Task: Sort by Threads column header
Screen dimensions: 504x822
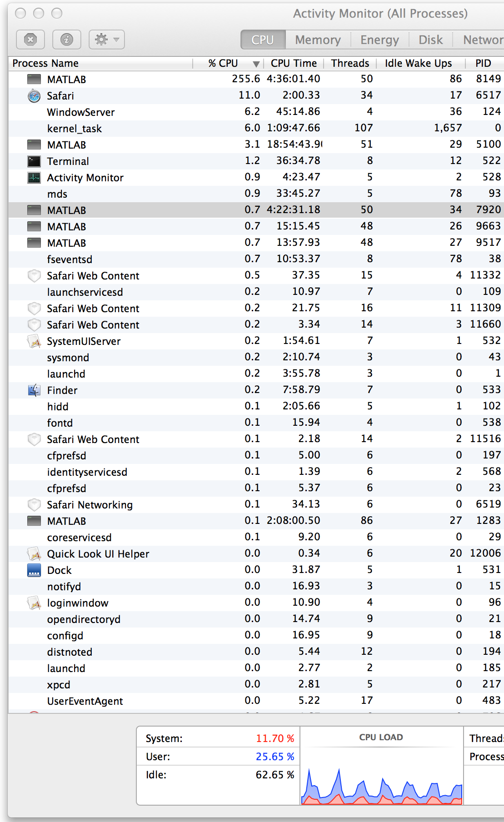Action: [x=350, y=63]
